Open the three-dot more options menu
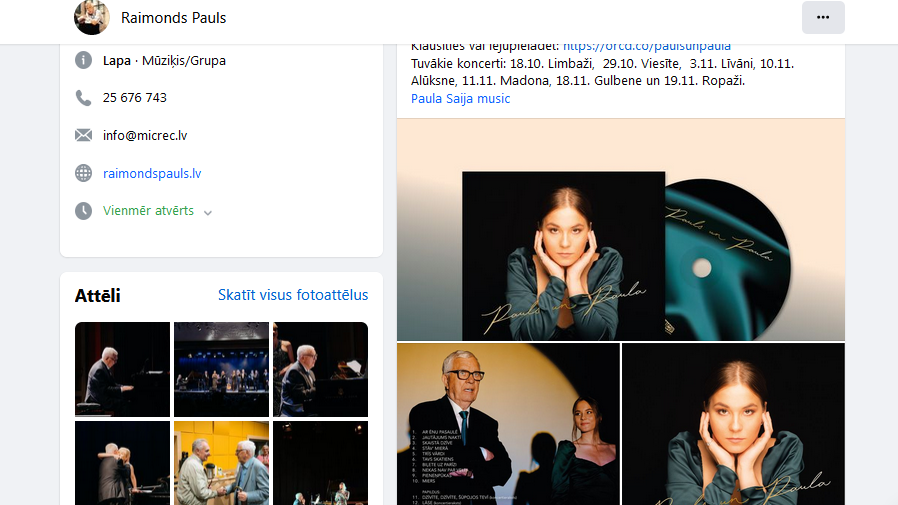 [822, 17]
